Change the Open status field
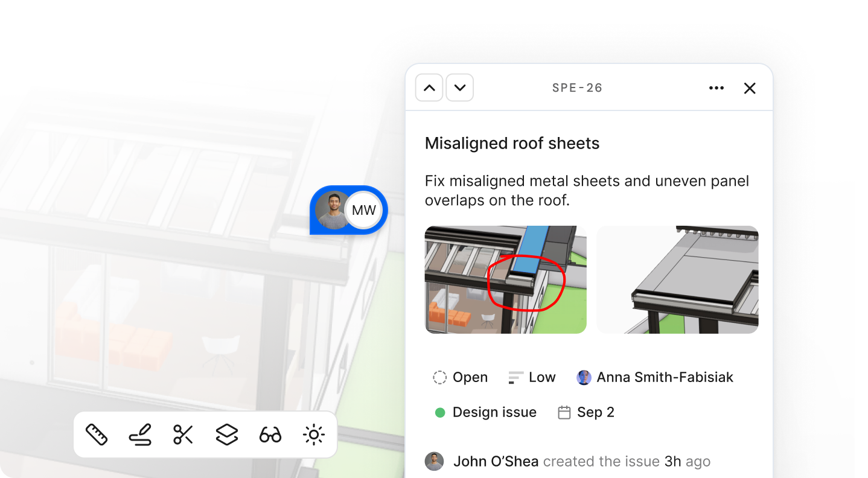Image resolution: width=868 pixels, height=478 pixels. pos(461,378)
